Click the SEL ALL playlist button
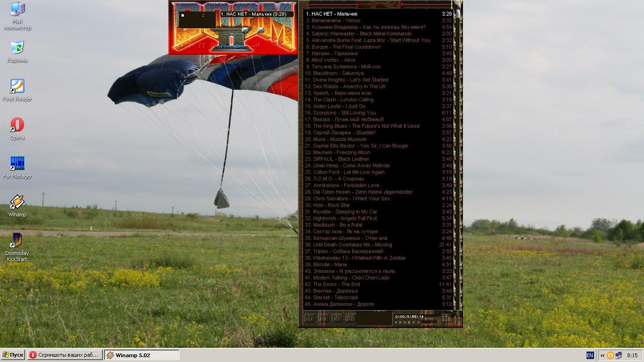Image resolution: width=644 pixels, height=362 pixels. (337, 318)
